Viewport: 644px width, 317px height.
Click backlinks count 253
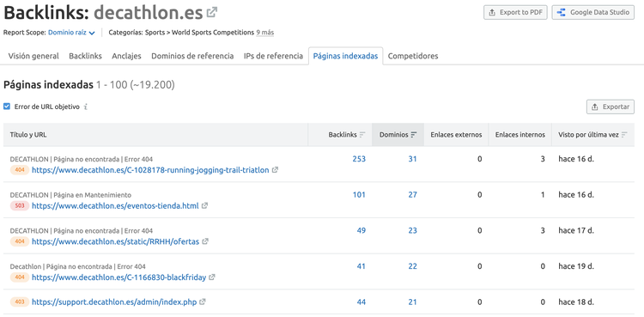click(x=359, y=159)
